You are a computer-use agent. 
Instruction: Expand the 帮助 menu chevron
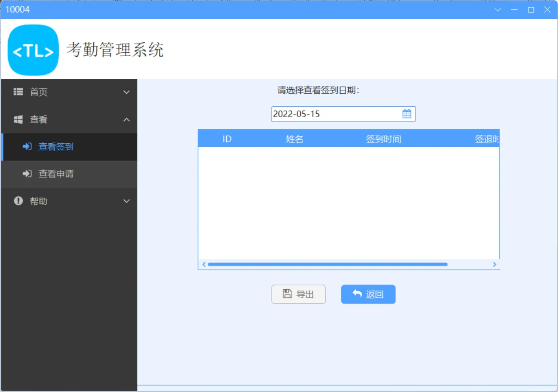[126, 201]
